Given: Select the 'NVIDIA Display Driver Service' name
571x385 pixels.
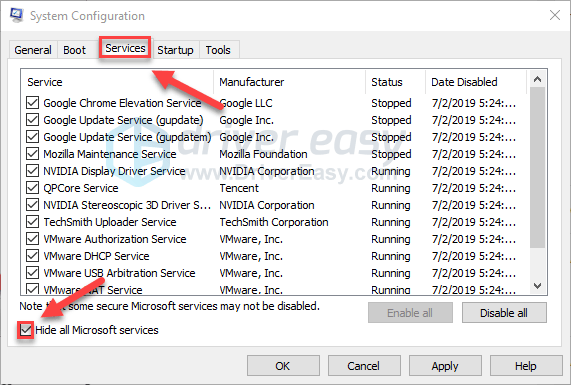Looking at the screenshot, I should pyautogui.click(x=114, y=171).
